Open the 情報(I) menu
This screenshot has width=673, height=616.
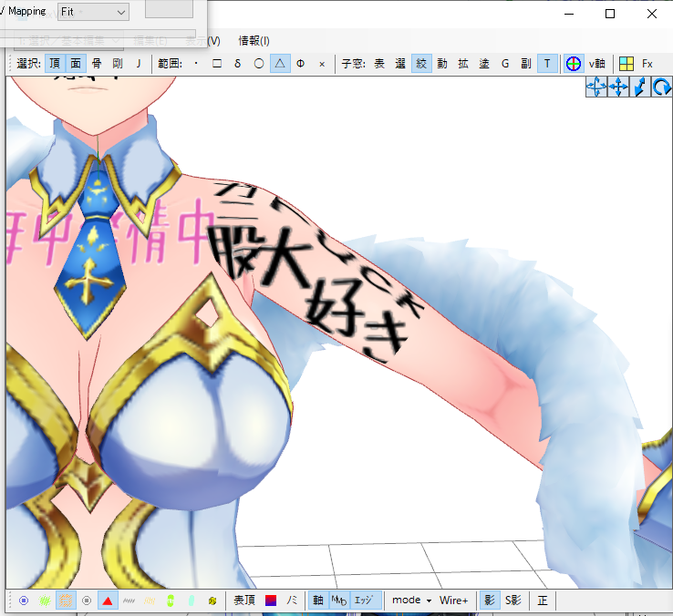(x=254, y=41)
